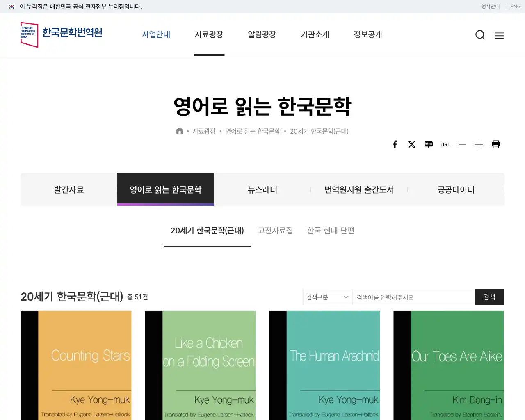This screenshot has height=420, width=525.
Task: Click the 검색 button
Action: pos(489,297)
